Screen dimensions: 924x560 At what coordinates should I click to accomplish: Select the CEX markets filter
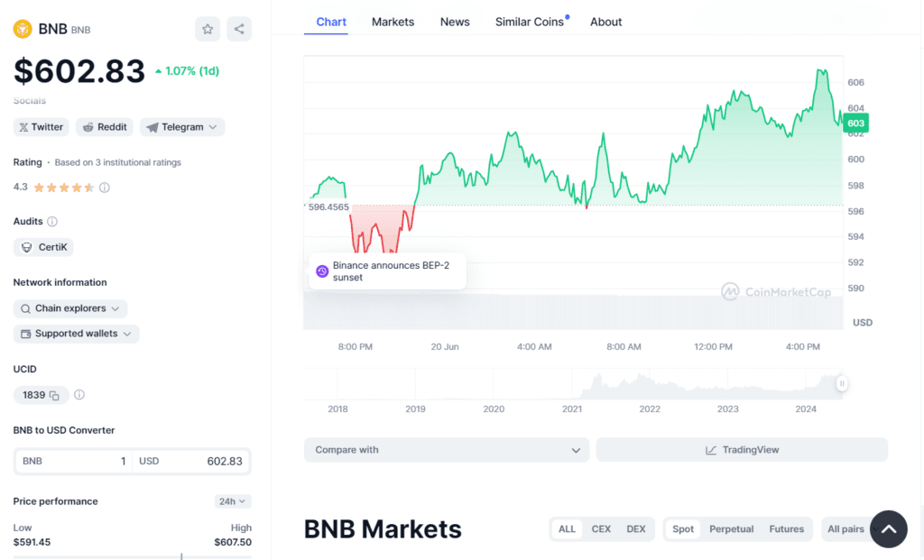[601, 529]
